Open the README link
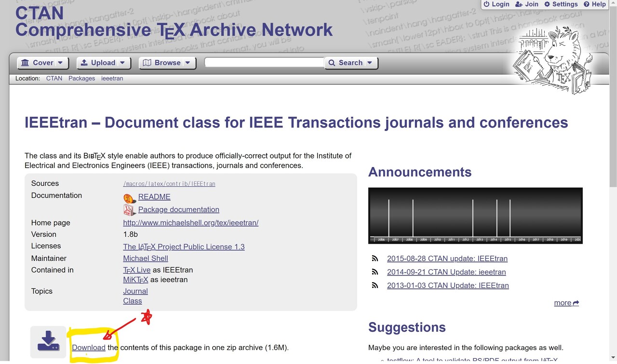Viewport: 617px width, 364px height. (x=154, y=197)
